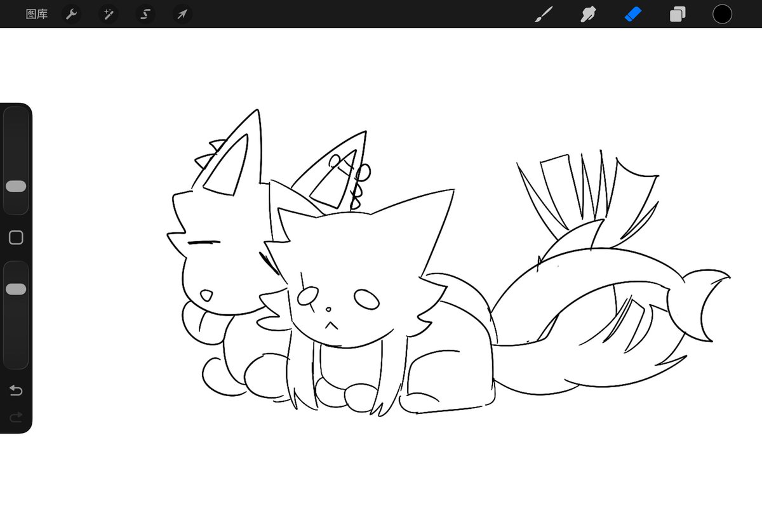Select the Brush tool
The image size is (762, 532).
point(544,14)
